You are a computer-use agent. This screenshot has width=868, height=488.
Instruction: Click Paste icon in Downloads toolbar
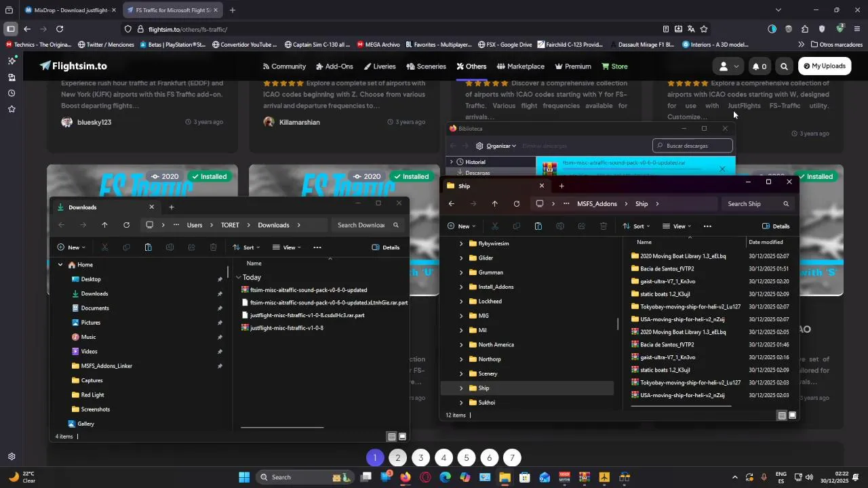[148, 247]
